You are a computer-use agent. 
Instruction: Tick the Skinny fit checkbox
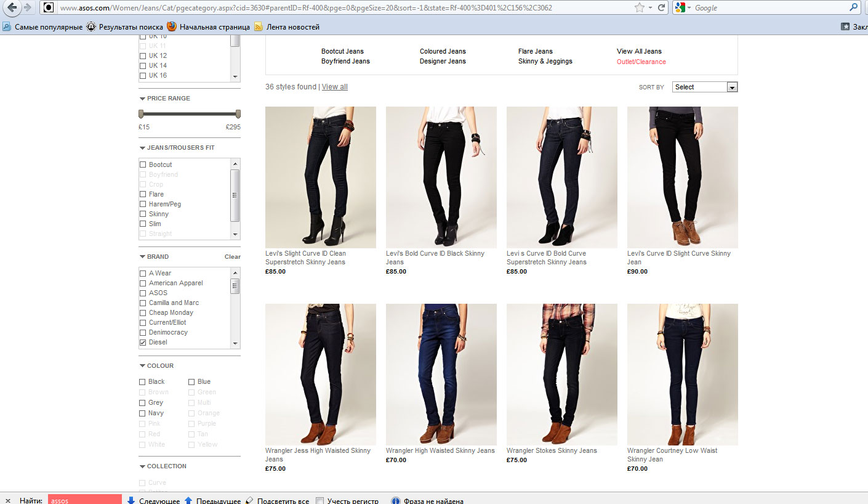click(x=143, y=214)
